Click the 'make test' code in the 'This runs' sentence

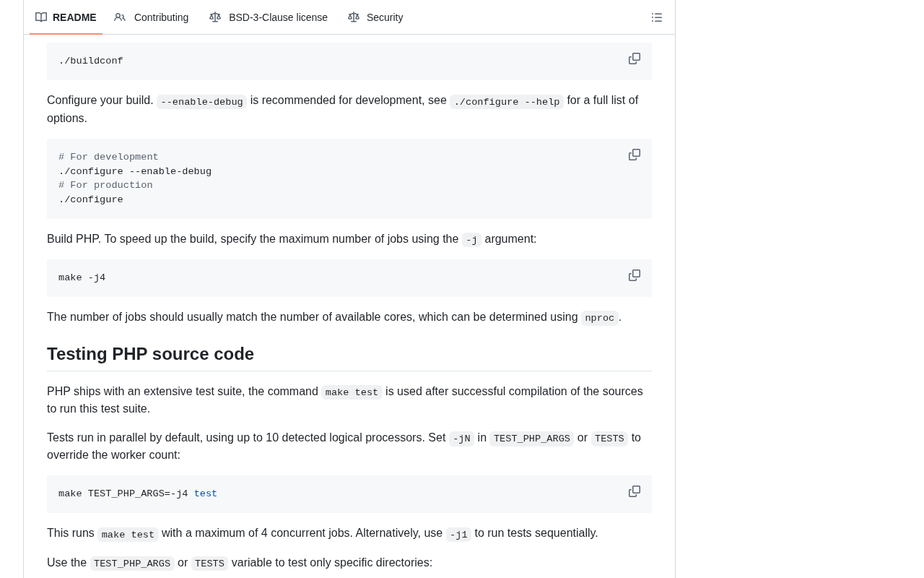[128, 535]
